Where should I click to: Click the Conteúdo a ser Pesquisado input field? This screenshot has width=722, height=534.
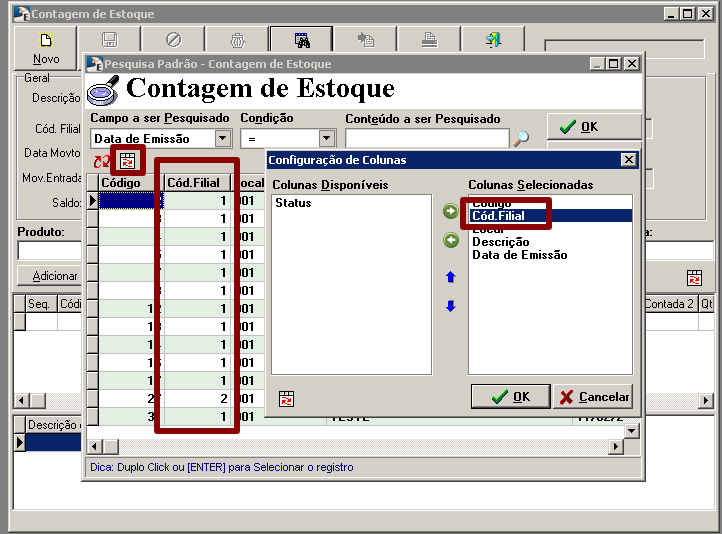tap(426, 139)
